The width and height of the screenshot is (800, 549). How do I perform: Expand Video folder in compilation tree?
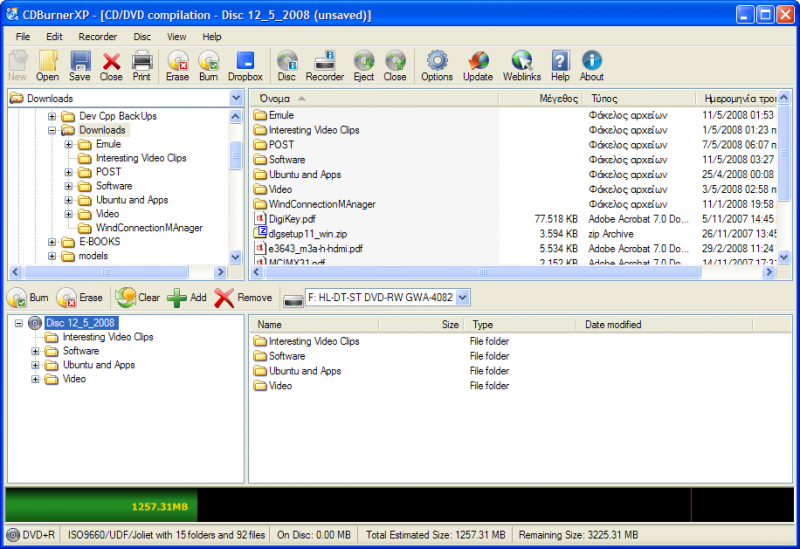(35, 379)
